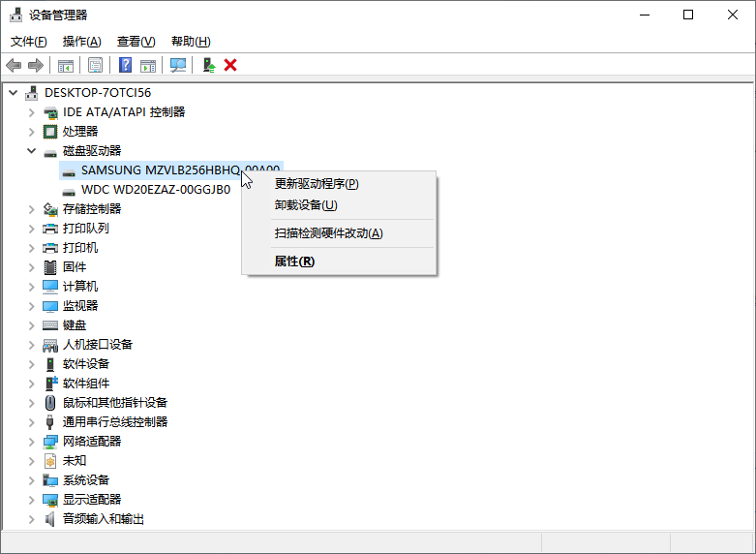Collapse the 磁盘驱动器 node
756x554 pixels.
click(x=32, y=150)
